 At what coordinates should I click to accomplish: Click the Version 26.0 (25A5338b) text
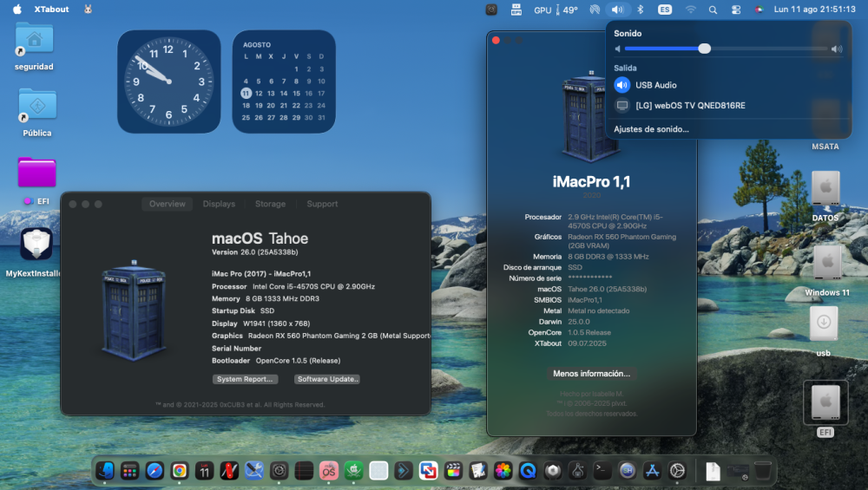[x=254, y=252]
